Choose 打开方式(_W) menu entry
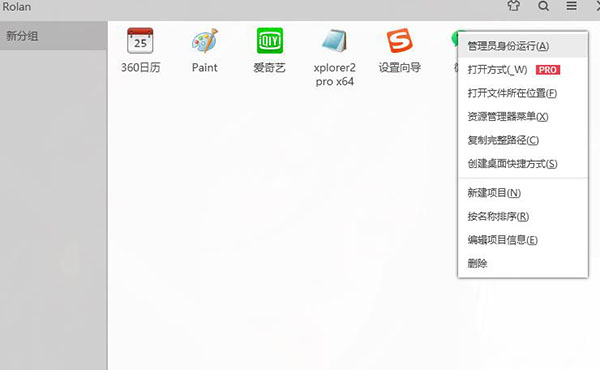The image size is (600, 370). 523,70
